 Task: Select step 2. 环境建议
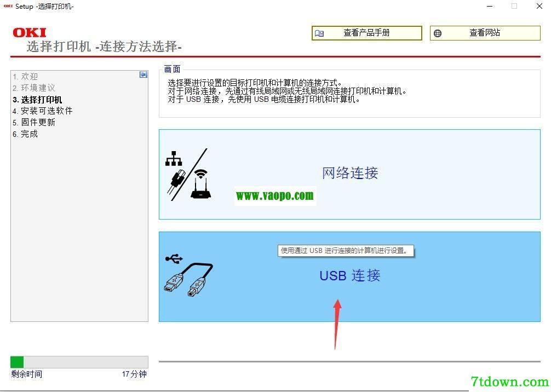coord(34,88)
